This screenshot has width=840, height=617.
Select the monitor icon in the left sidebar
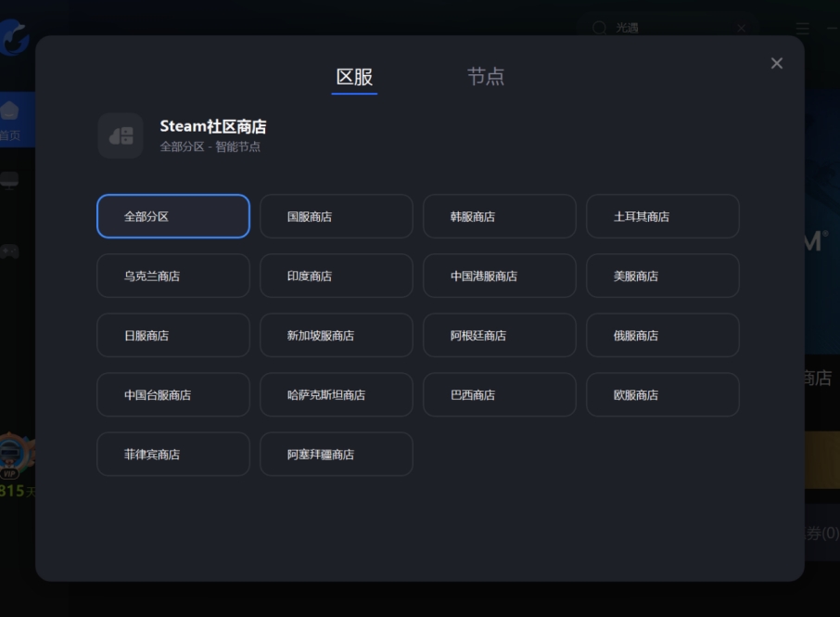[10, 180]
